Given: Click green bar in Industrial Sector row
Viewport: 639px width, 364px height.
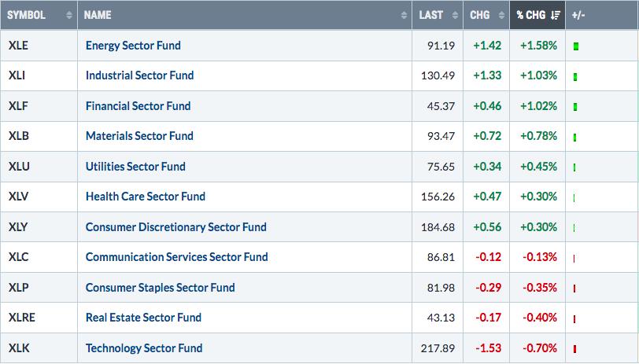Looking at the screenshot, I should click(575, 76).
